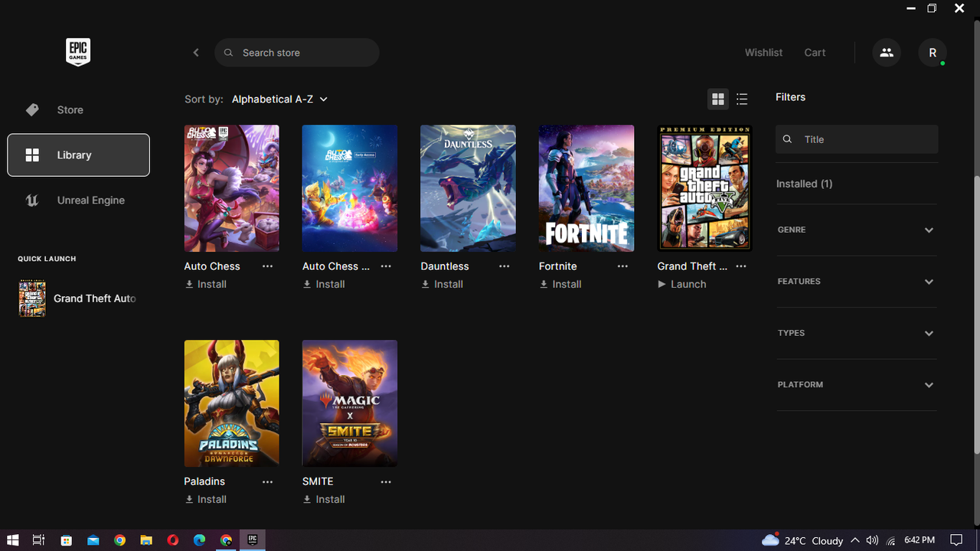Open File Explorer from taskbar
This screenshot has width=980, height=551.
(146, 540)
